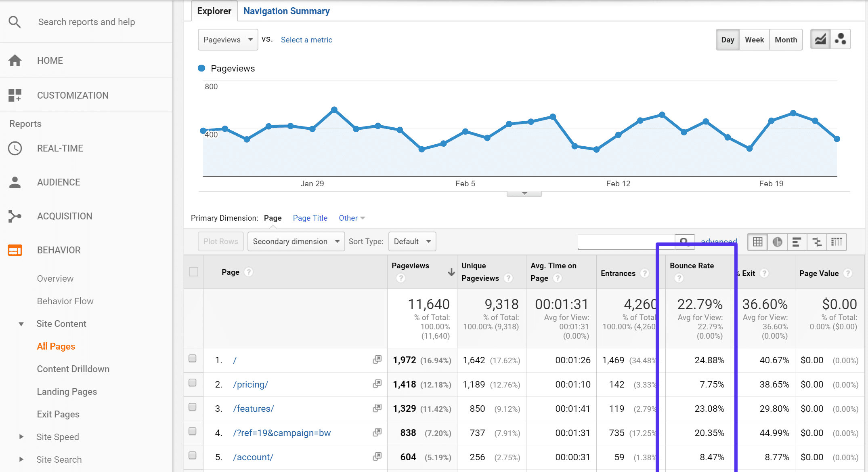Viewport: 868px width, 472px height.
Task: Expand the Pageviews metric dropdown
Action: (x=227, y=40)
